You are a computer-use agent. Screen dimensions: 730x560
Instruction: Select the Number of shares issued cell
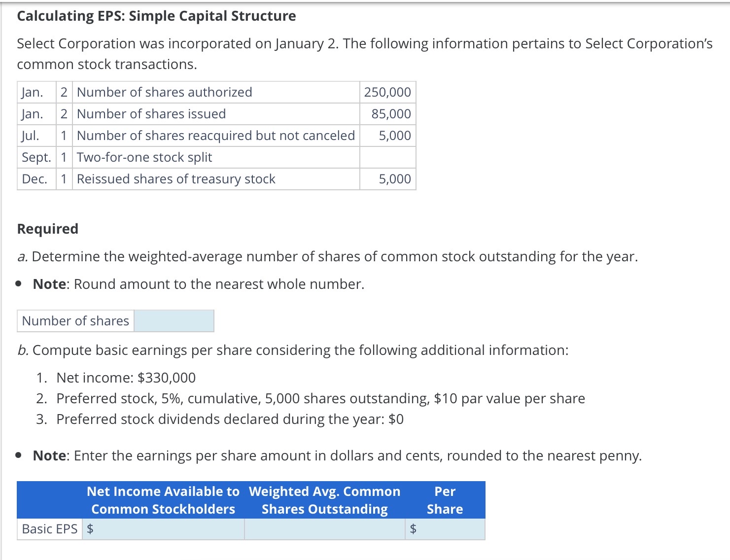[151, 113]
